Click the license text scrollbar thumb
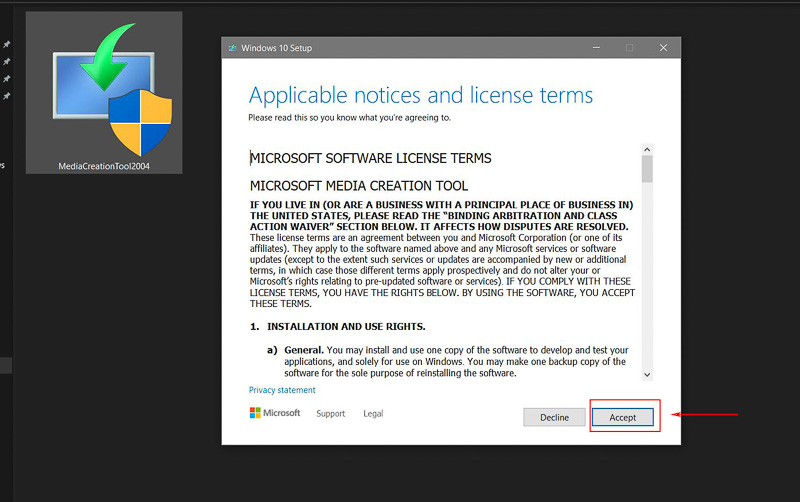This screenshot has height=502, width=800. tap(647, 169)
